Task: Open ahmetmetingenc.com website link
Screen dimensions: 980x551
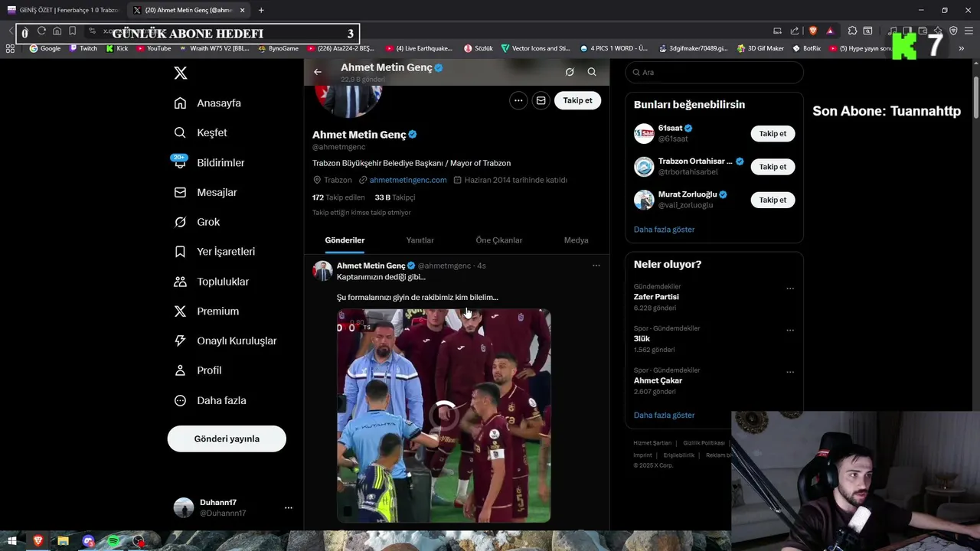Action: pos(408,180)
